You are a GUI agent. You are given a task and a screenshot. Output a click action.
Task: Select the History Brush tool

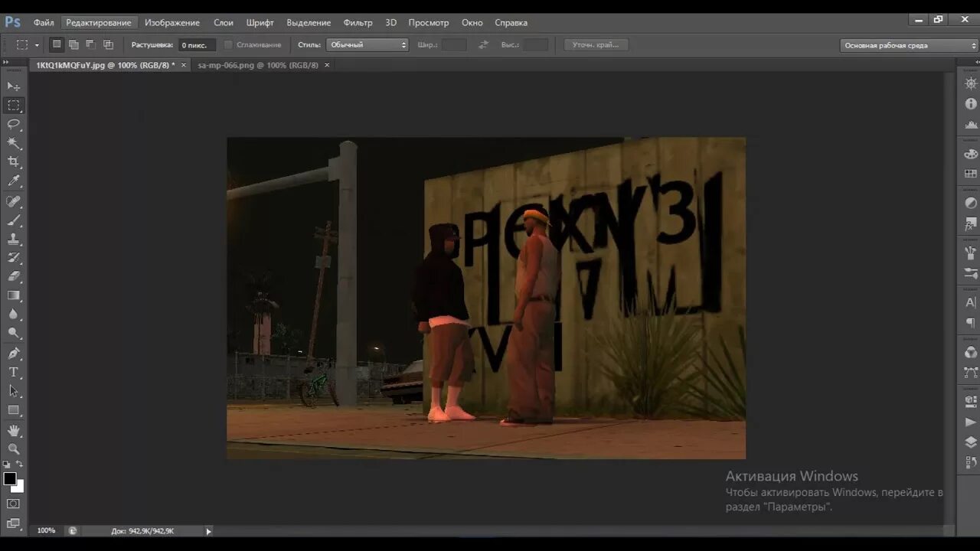point(14,258)
